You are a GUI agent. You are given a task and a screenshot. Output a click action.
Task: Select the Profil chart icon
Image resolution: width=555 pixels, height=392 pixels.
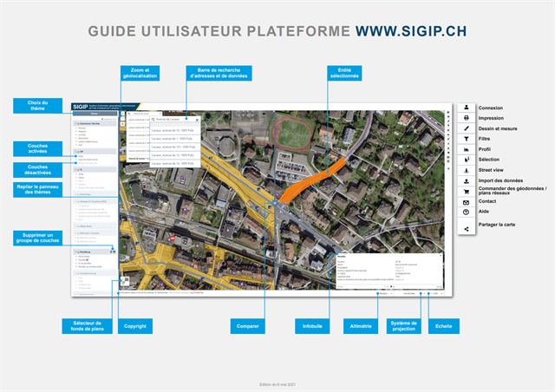(x=467, y=149)
